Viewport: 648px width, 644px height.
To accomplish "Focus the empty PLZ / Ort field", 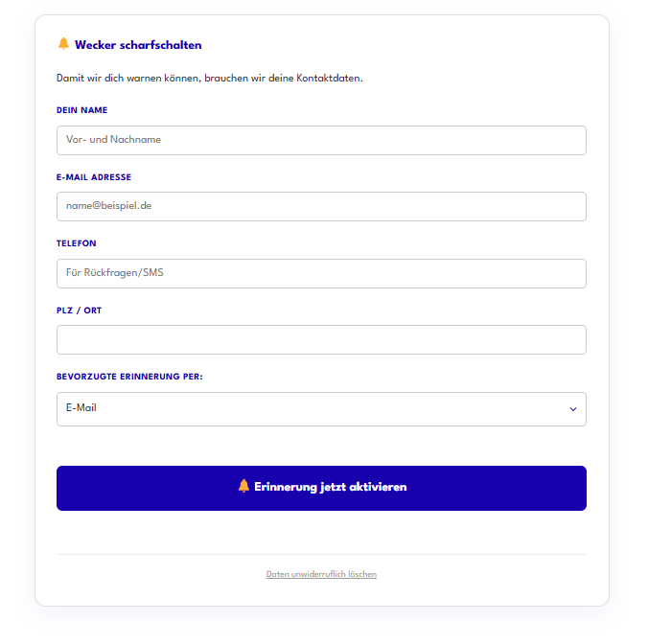I will pos(321,339).
